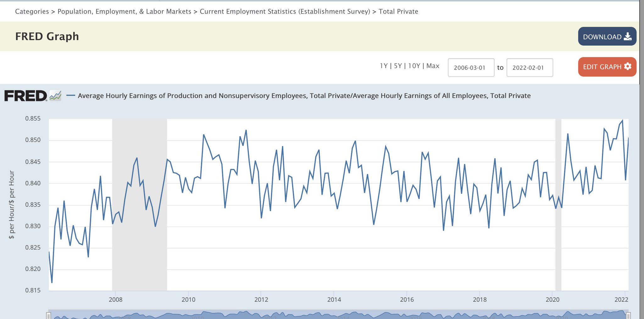Click the DOWNLOAD button
Image resolution: width=644 pixels, height=319 pixels.
point(607,36)
